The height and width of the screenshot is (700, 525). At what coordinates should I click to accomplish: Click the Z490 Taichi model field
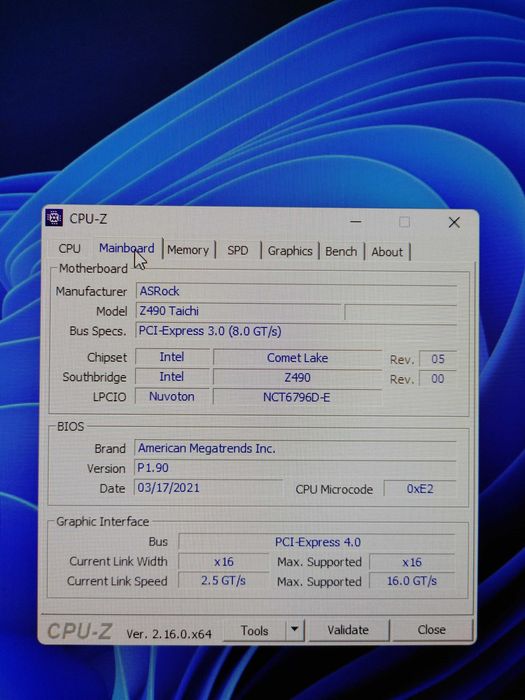239,311
